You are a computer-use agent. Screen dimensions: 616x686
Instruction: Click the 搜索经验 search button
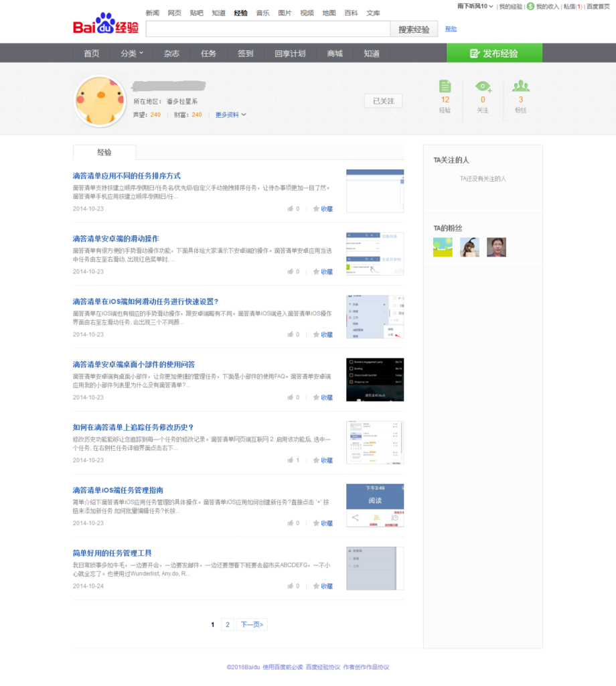tap(414, 29)
